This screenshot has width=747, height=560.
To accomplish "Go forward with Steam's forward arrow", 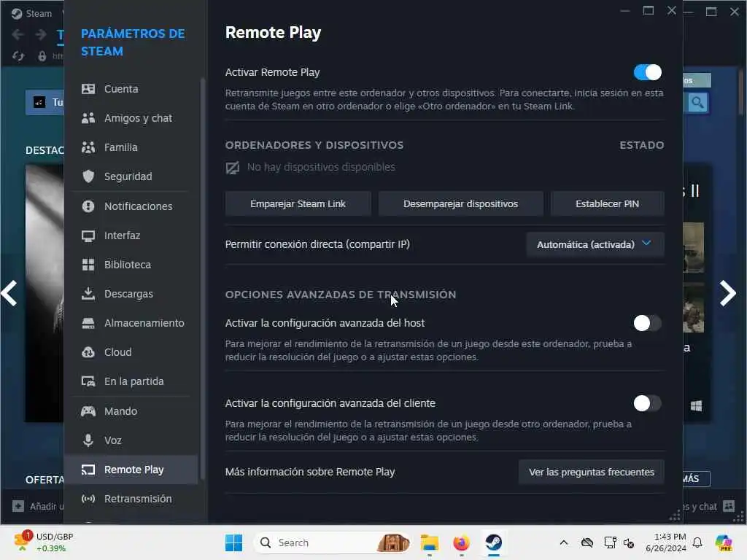I will pyautogui.click(x=41, y=34).
